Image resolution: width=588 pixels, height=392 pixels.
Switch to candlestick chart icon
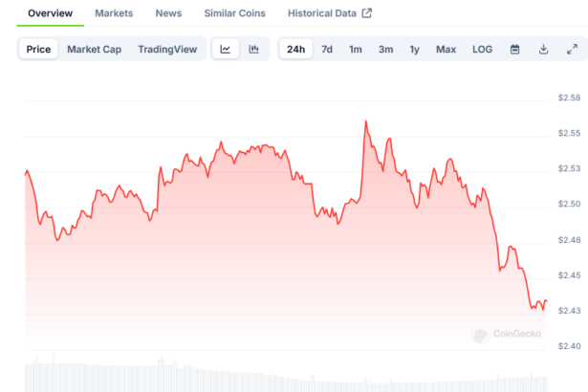(253, 49)
